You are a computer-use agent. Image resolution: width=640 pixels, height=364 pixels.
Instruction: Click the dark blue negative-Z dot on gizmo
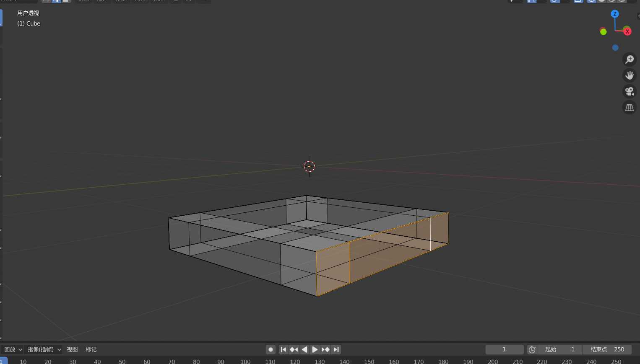615,48
